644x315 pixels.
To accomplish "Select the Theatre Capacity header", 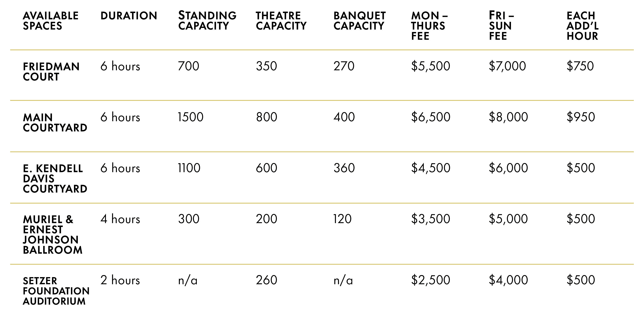I will pyautogui.click(x=281, y=21).
